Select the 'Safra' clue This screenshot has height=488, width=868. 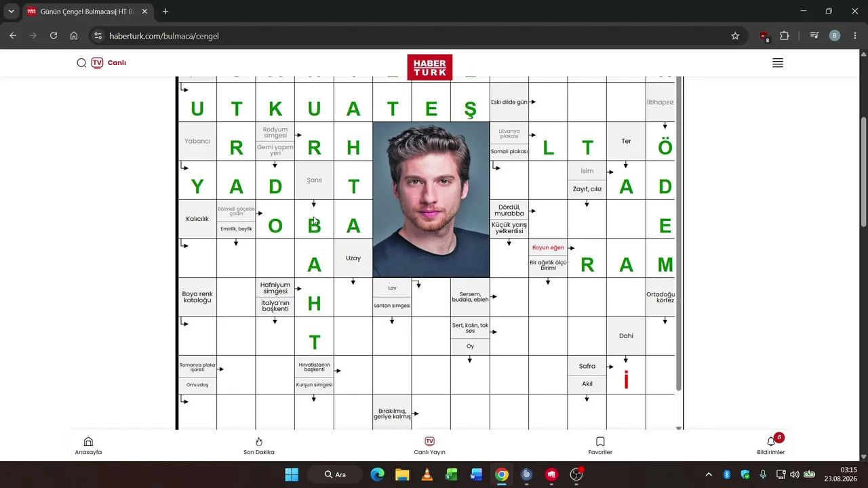pos(587,366)
